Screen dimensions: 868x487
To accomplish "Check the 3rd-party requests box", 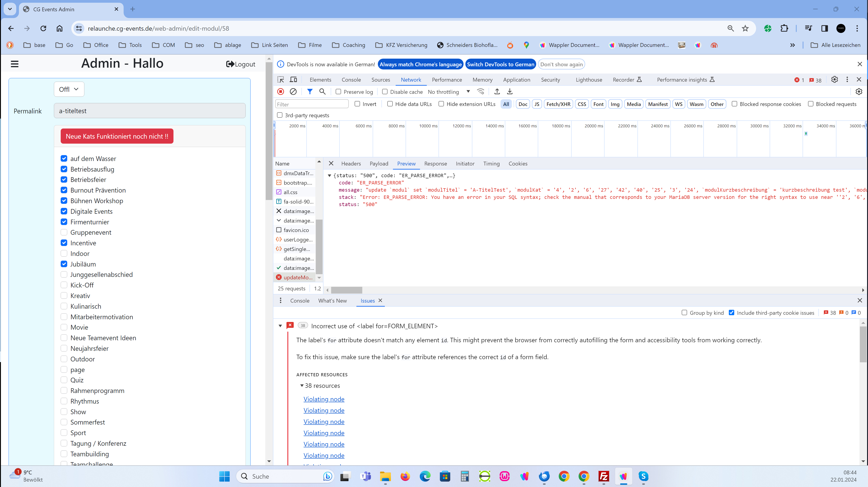I will click(x=280, y=115).
